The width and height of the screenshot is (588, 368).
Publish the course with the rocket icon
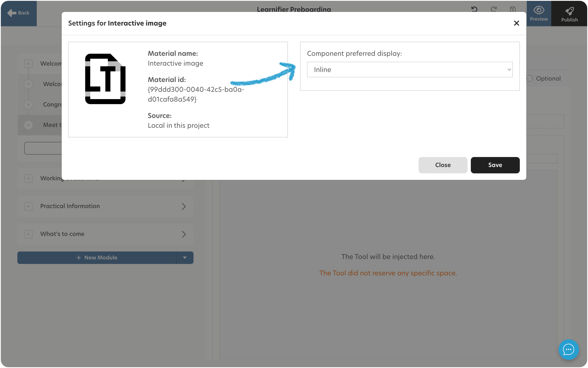coord(569,13)
